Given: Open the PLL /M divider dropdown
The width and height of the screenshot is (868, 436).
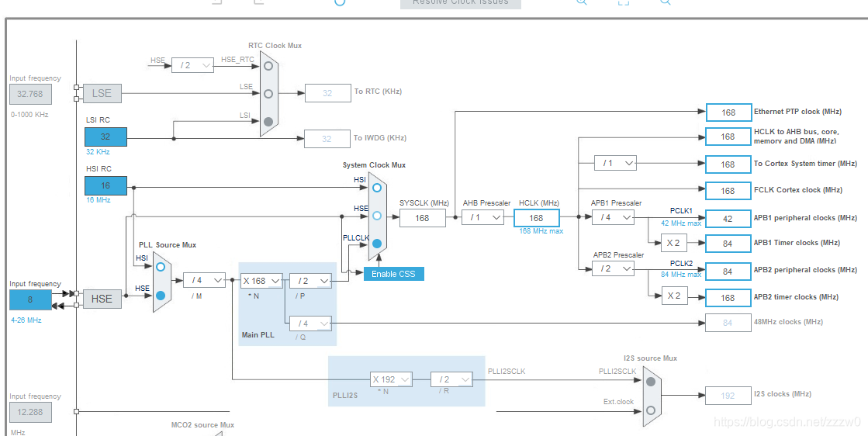Looking at the screenshot, I should tap(204, 281).
